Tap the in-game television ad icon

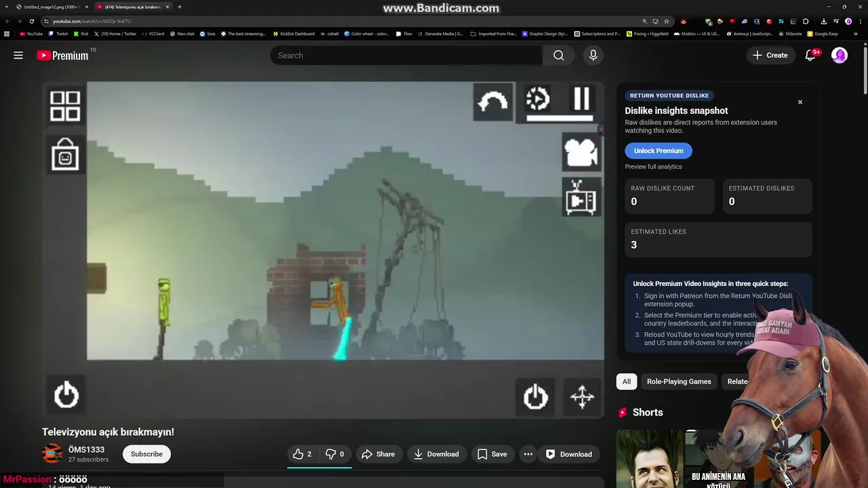(581, 197)
